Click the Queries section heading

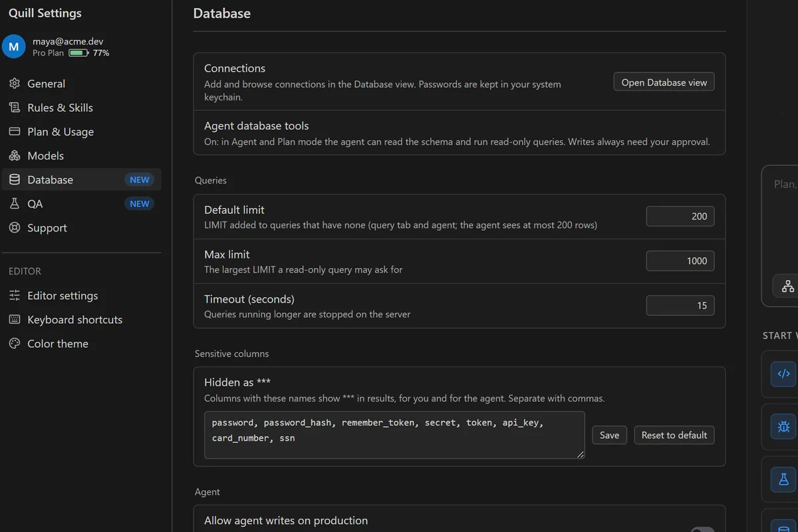(x=211, y=180)
